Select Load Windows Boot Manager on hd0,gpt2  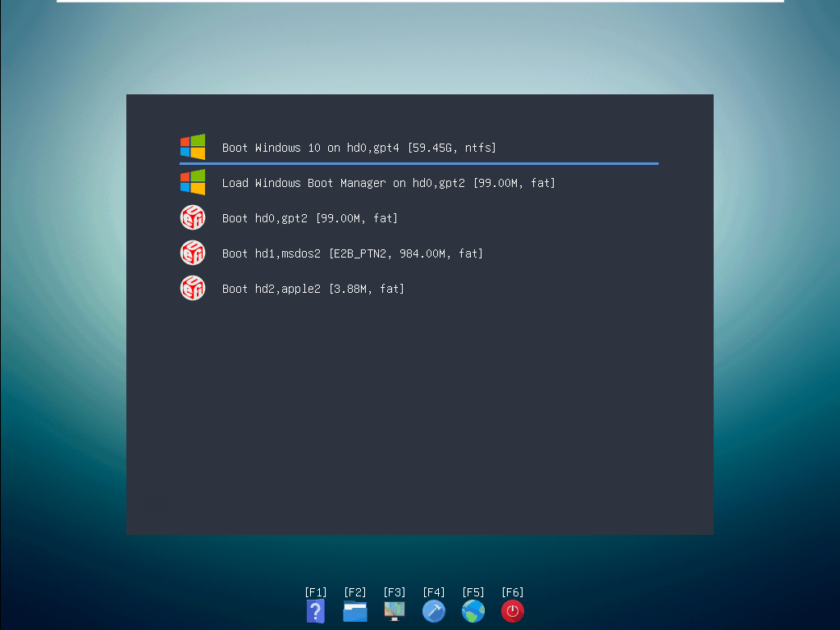click(419, 183)
